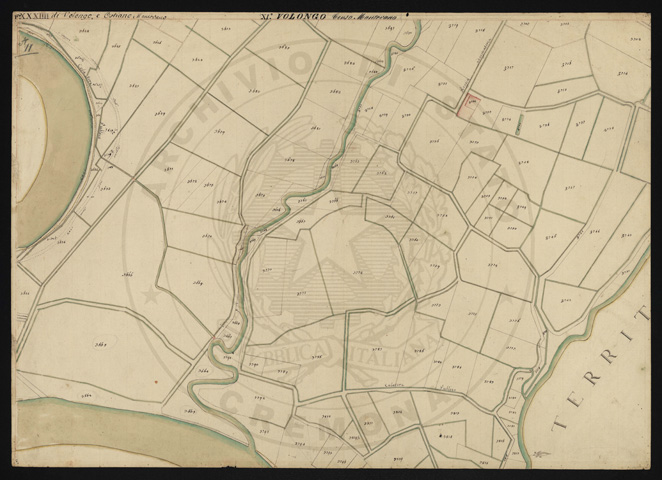Click the small red dot in the lower left field

pyautogui.click(x=155, y=381)
